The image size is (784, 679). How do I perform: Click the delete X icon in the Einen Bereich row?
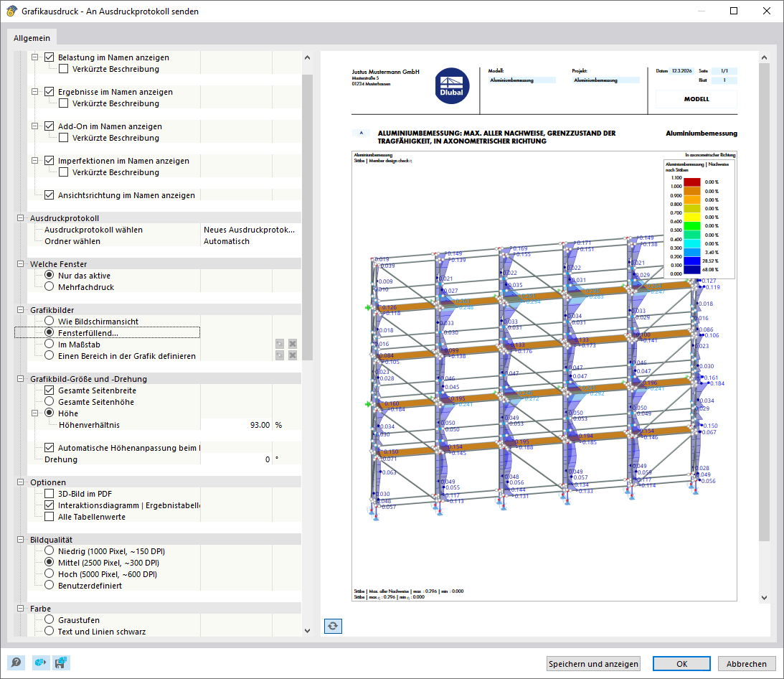click(x=293, y=356)
